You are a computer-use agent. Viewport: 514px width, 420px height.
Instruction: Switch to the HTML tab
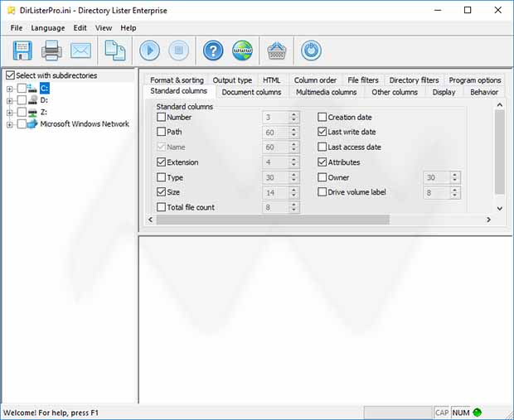pyautogui.click(x=271, y=80)
